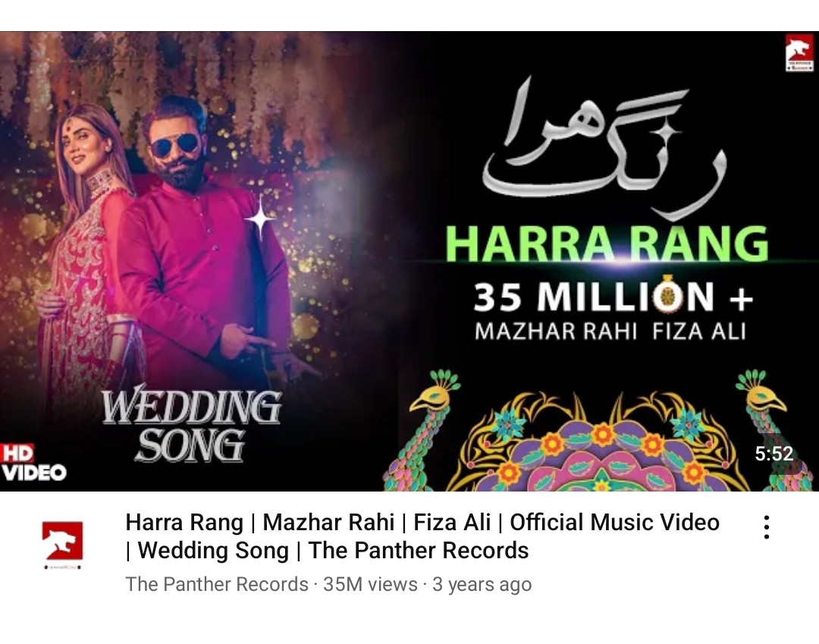Tap the 5:52 duration badge
The image size is (819, 644).
pyautogui.click(x=773, y=454)
